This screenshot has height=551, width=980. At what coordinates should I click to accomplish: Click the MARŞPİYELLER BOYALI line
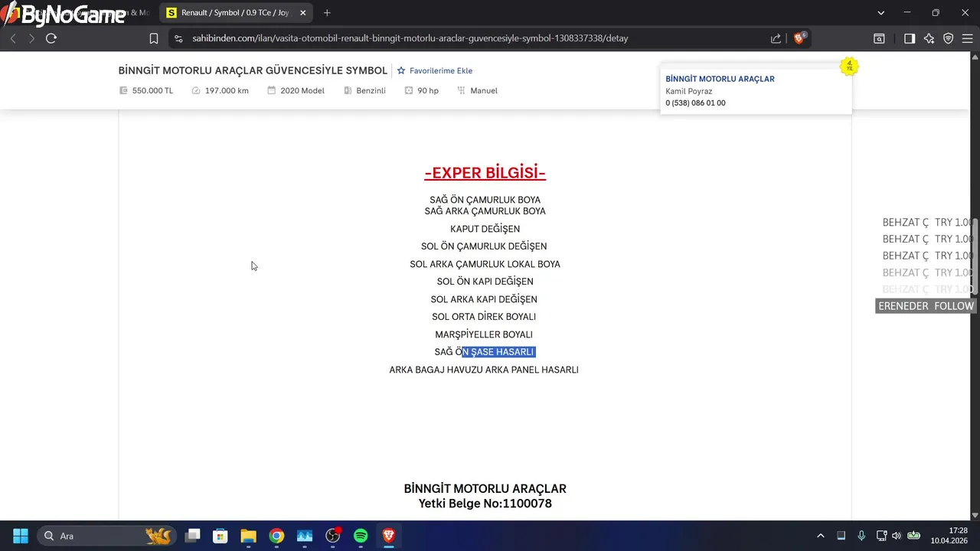pyautogui.click(x=484, y=334)
